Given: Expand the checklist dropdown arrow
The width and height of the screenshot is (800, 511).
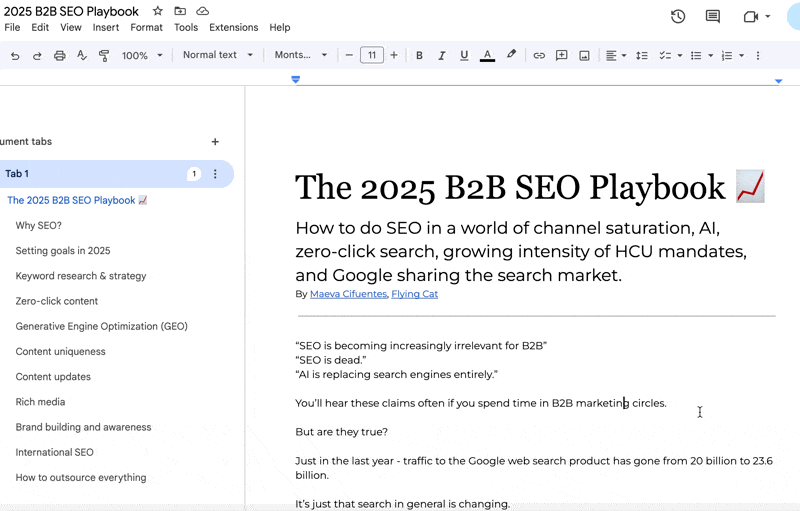Looking at the screenshot, I should tap(680, 56).
